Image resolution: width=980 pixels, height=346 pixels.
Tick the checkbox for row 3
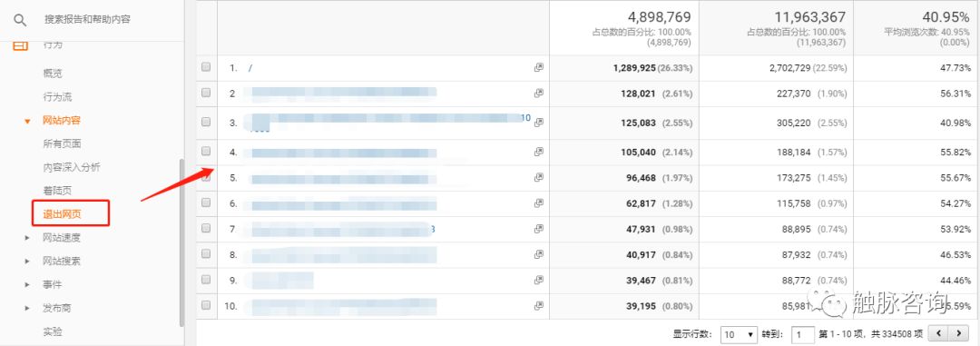point(206,122)
